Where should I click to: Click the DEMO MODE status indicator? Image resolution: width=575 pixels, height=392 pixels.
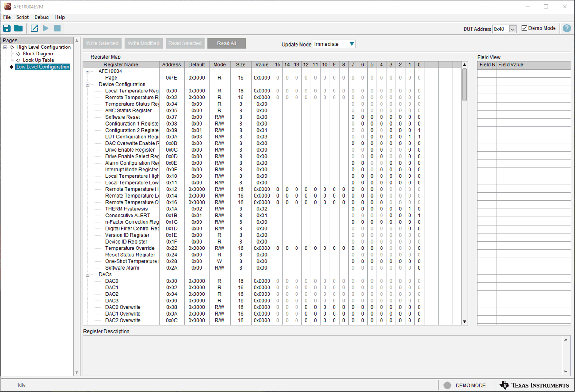tap(466, 385)
